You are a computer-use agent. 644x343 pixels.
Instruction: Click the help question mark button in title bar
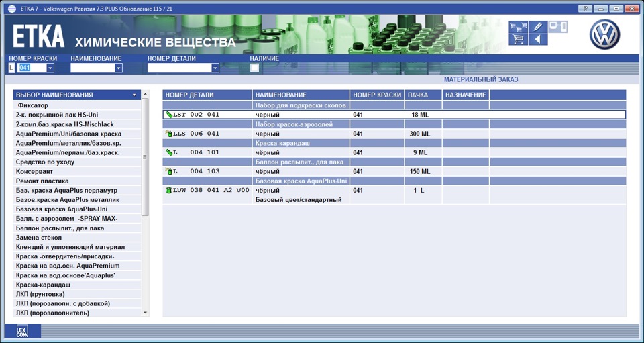tap(585, 8)
